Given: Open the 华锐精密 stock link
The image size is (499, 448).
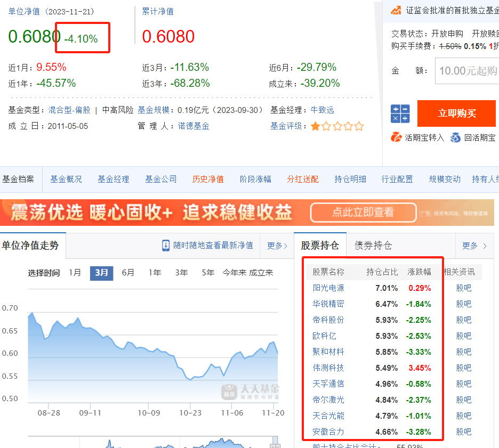Looking at the screenshot, I should point(328,304).
